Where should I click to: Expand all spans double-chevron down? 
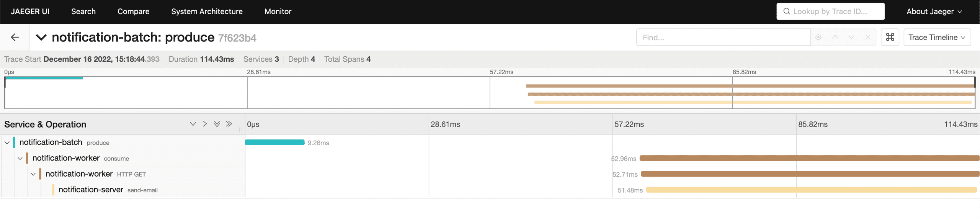click(217, 124)
